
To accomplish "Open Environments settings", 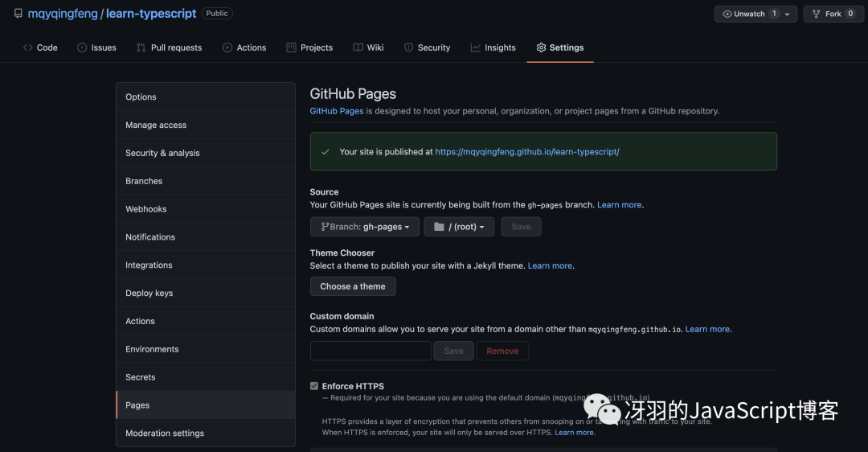I will tap(206, 349).
